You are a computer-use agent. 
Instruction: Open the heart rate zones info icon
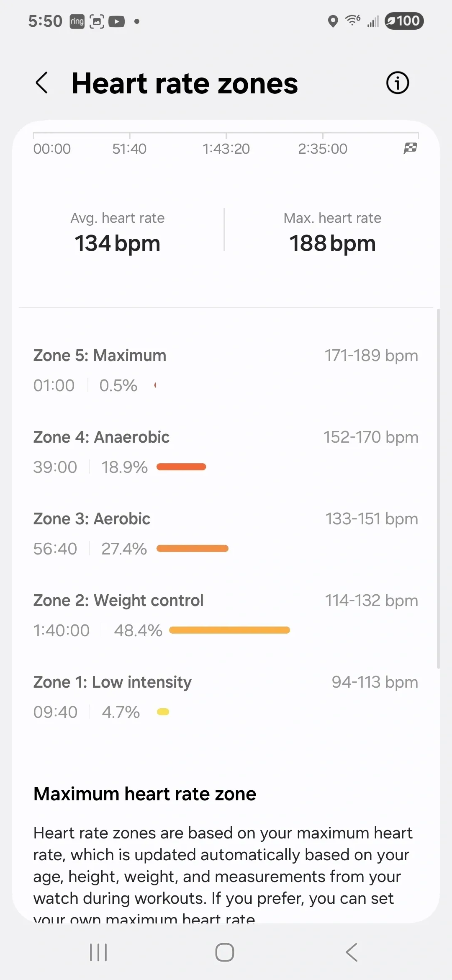pos(397,83)
